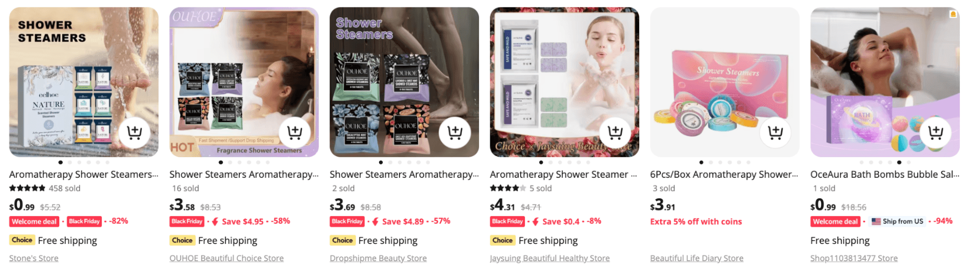
Task: Open Beautiful Life Diary Store
Action: 697,258
